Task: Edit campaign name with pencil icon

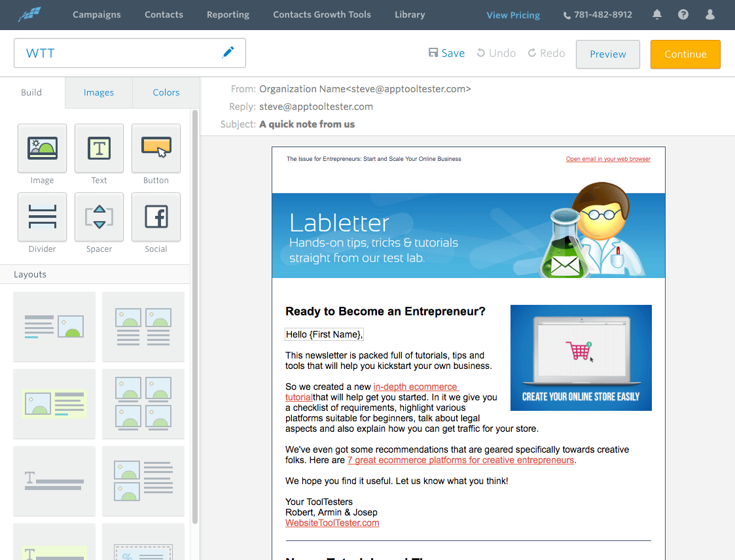Action: click(x=228, y=52)
